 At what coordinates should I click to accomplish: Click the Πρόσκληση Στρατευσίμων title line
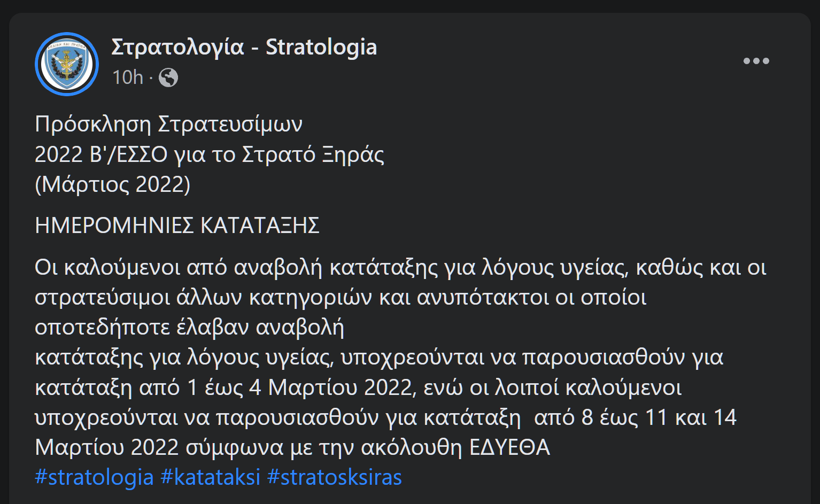[x=168, y=124]
